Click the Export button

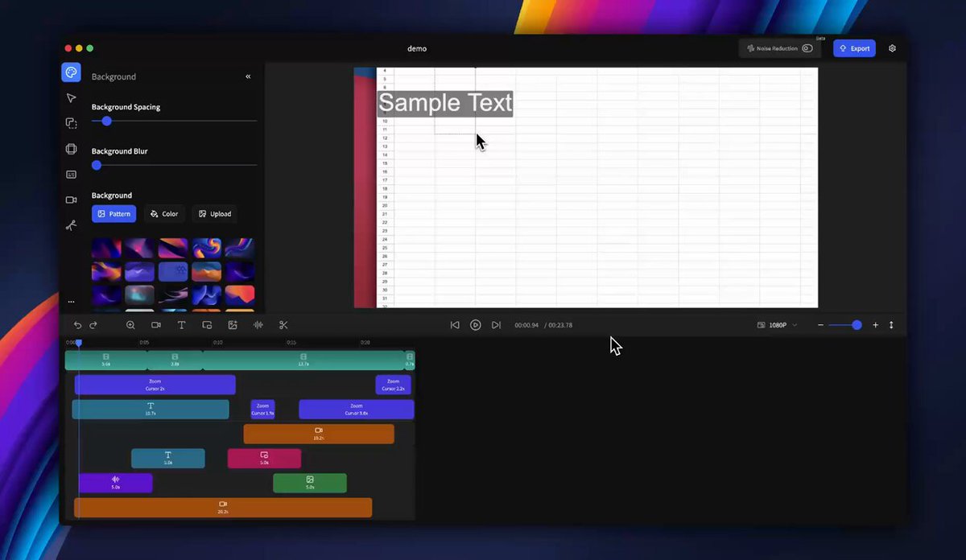click(854, 48)
